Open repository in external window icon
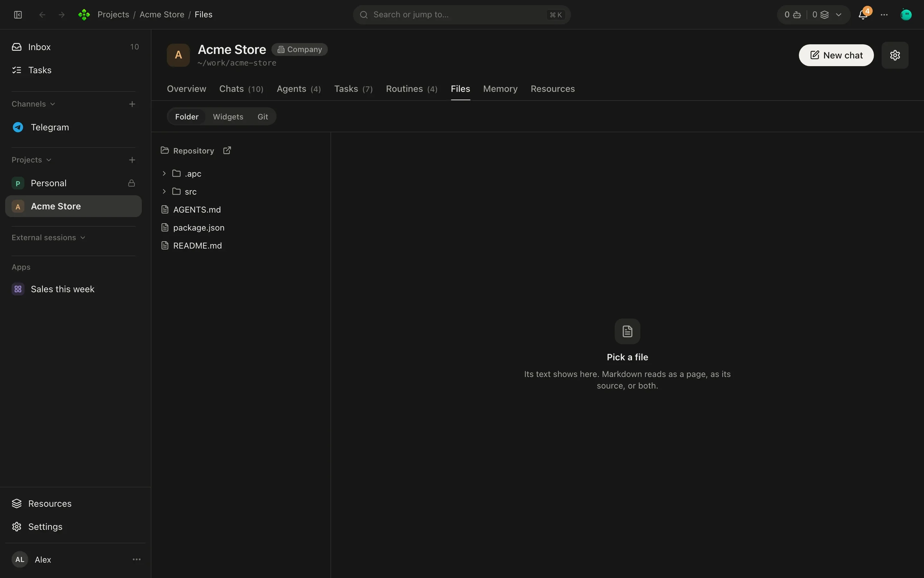This screenshot has width=924, height=578. (227, 150)
